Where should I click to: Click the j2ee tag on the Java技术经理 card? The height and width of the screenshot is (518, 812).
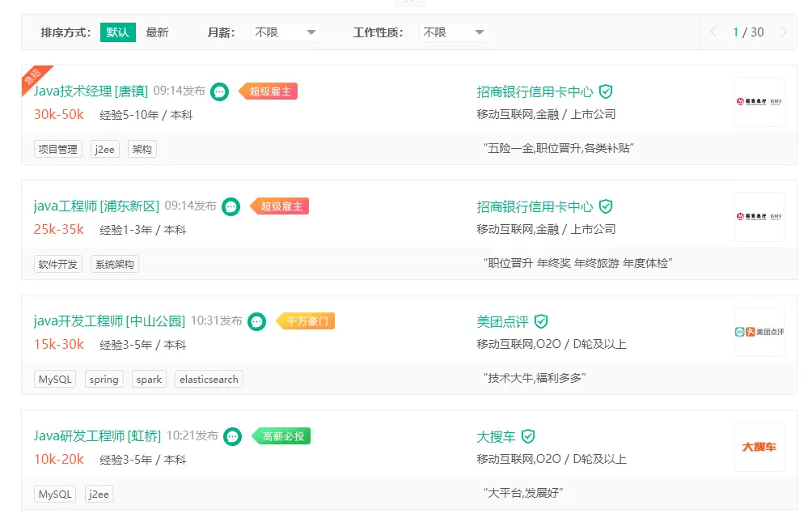pos(105,149)
